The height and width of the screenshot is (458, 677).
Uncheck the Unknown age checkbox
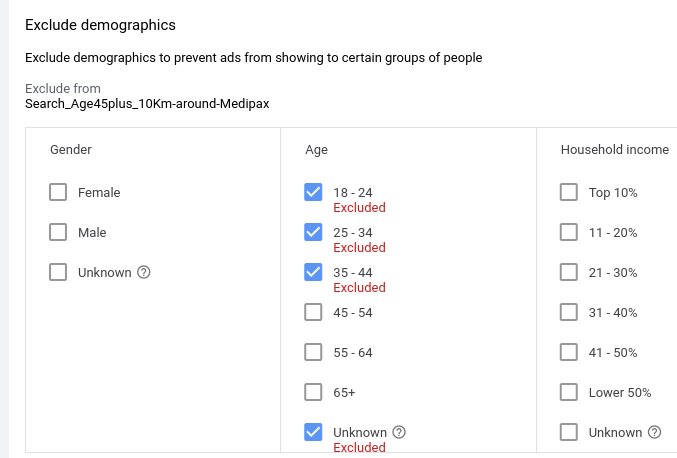pos(313,432)
